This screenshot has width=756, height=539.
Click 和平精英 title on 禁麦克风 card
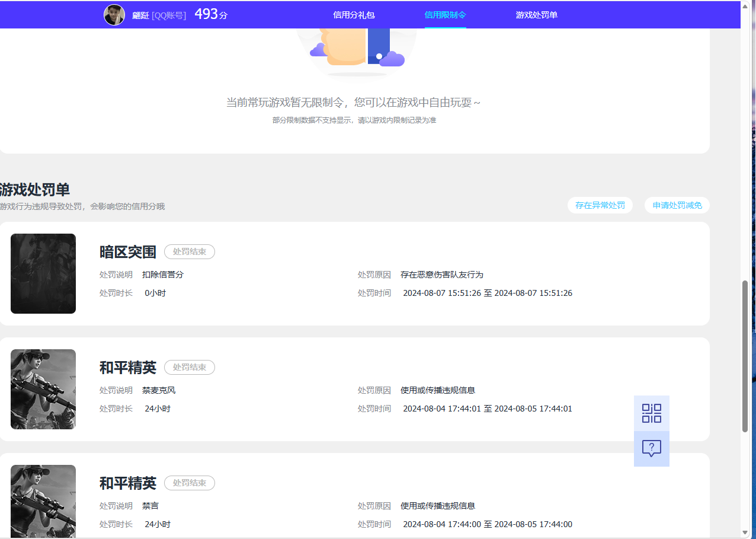coord(128,368)
